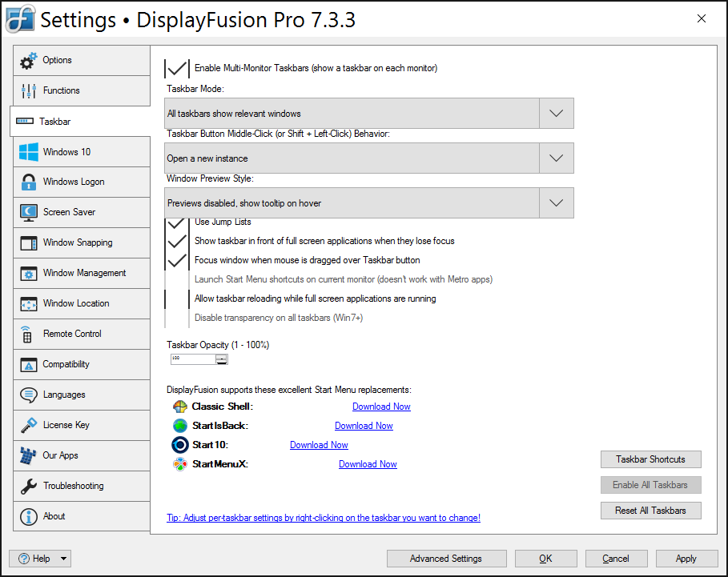Open the Compatibility settings tab

point(81,364)
